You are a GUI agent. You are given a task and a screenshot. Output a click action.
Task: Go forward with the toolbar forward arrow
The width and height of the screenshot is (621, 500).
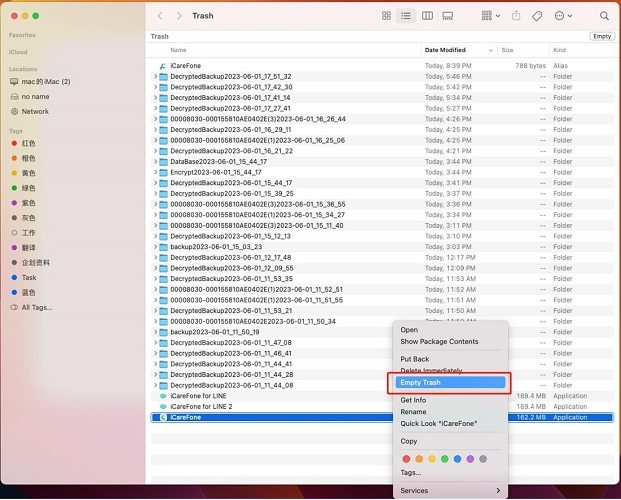point(179,16)
